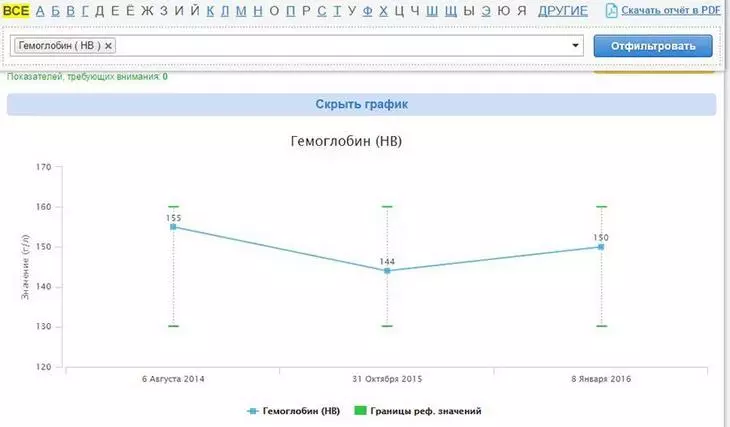Filter indicators by letter В
The image size is (730, 427).
[x=70, y=10]
